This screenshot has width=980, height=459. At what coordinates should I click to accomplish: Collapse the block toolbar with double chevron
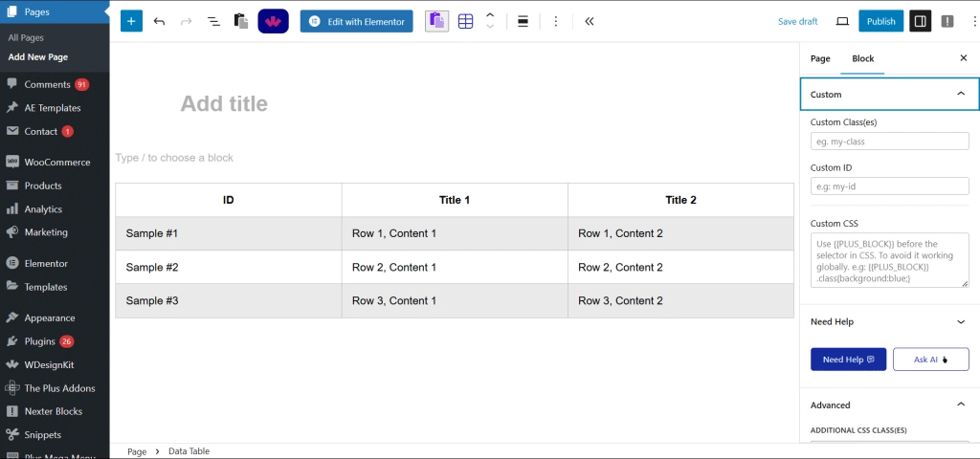589,21
